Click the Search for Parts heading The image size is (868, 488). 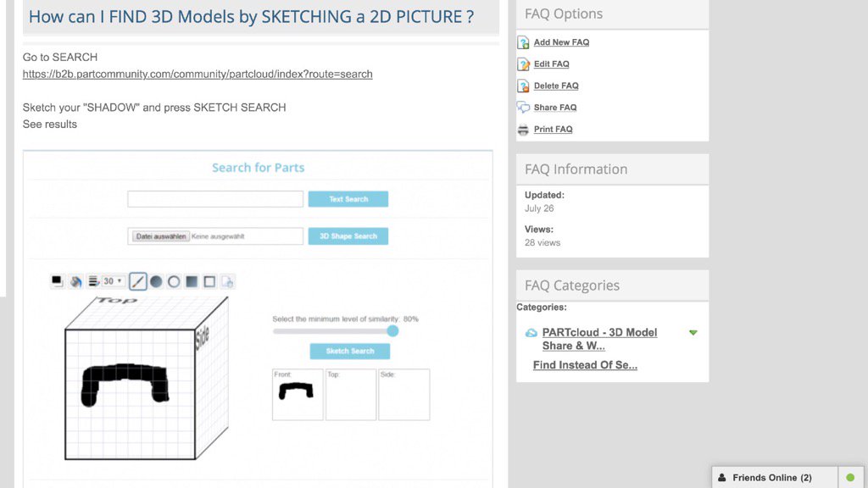point(258,168)
